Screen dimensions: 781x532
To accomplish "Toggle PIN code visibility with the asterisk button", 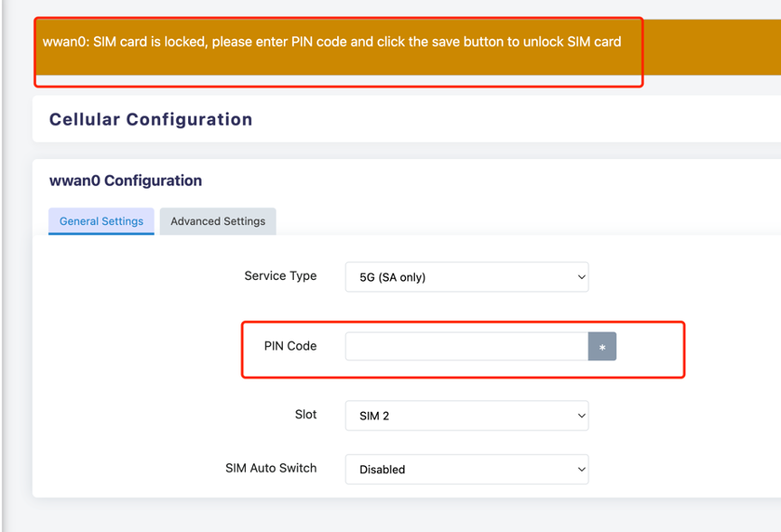I will 602,346.
